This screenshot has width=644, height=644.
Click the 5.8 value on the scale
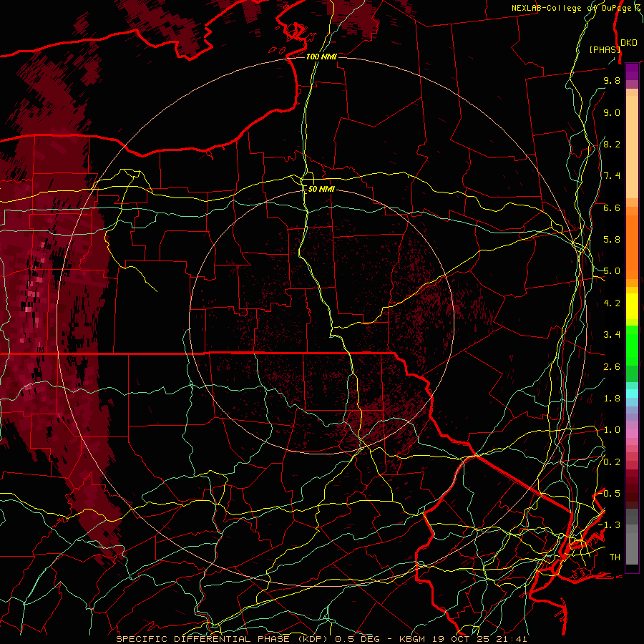tap(612, 240)
